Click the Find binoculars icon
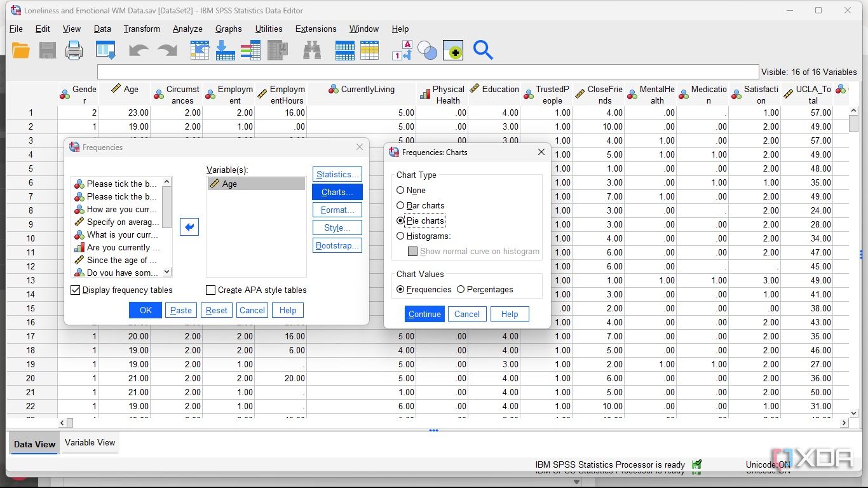The width and height of the screenshot is (868, 488). click(312, 50)
